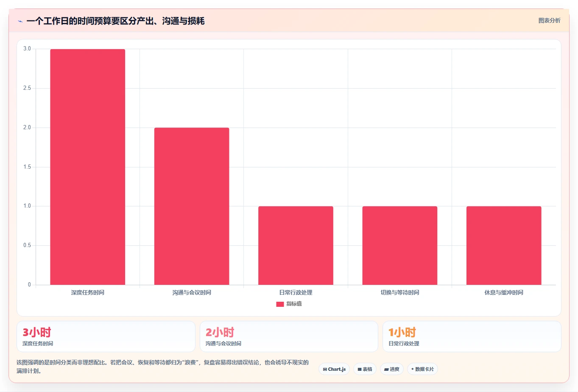Click y-axis value 0.5
578x392 pixels.
(27, 245)
